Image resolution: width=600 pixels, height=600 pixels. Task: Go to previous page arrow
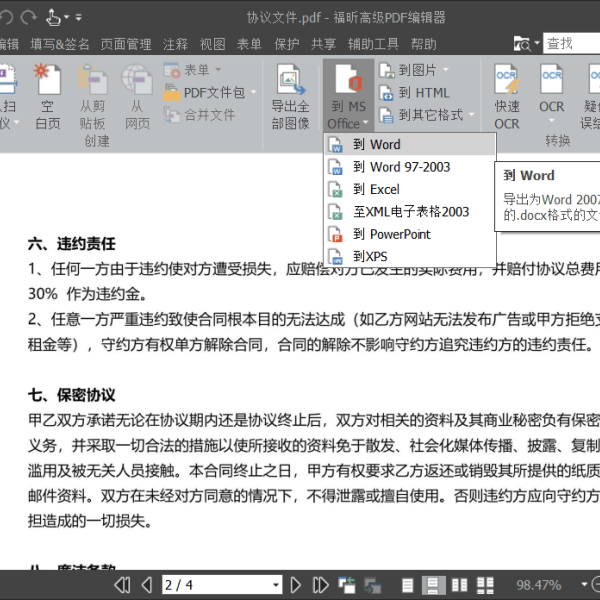[147, 585]
